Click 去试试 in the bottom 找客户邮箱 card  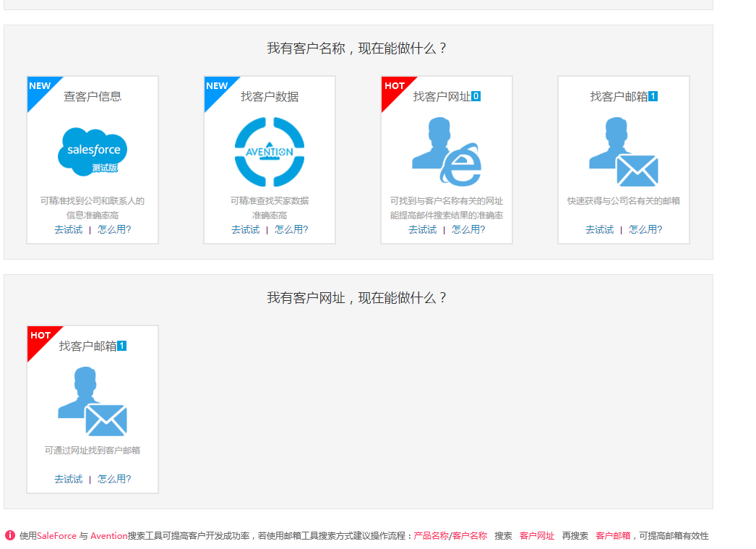point(68,479)
